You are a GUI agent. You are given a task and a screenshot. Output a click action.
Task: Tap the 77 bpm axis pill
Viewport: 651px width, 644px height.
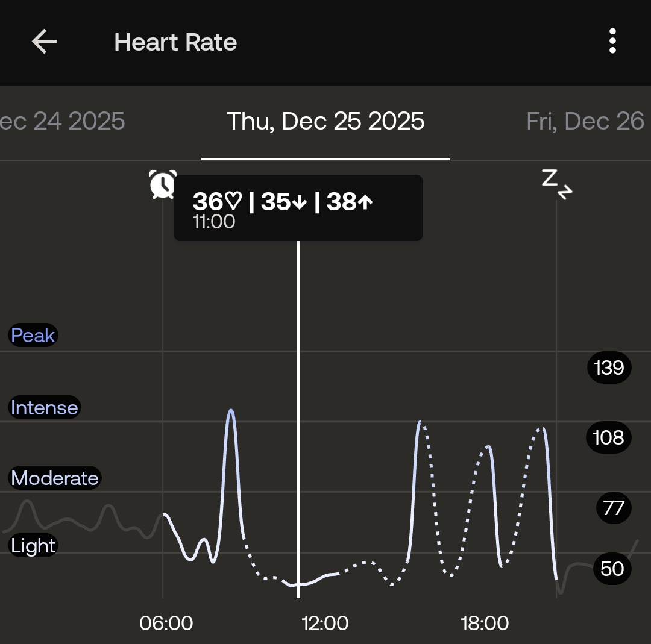click(612, 508)
